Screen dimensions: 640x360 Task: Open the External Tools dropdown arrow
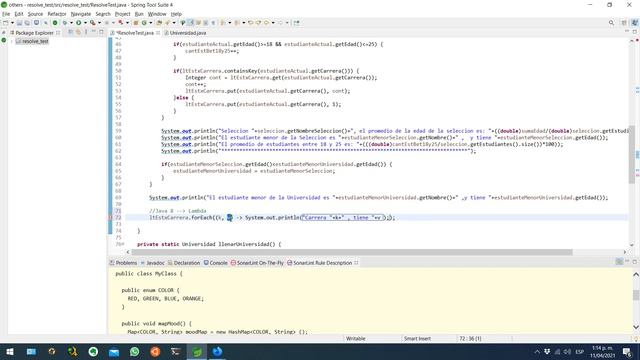tap(99, 23)
